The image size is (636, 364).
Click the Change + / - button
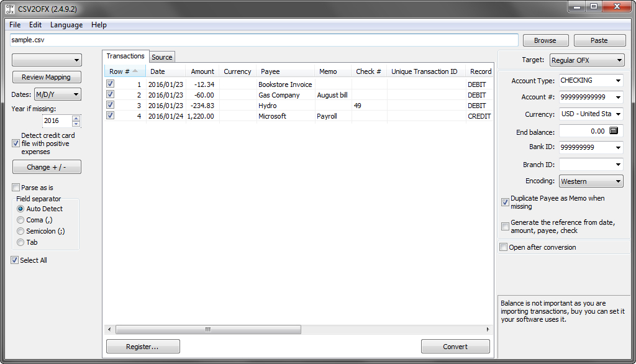pyautogui.click(x=47, y=167)
